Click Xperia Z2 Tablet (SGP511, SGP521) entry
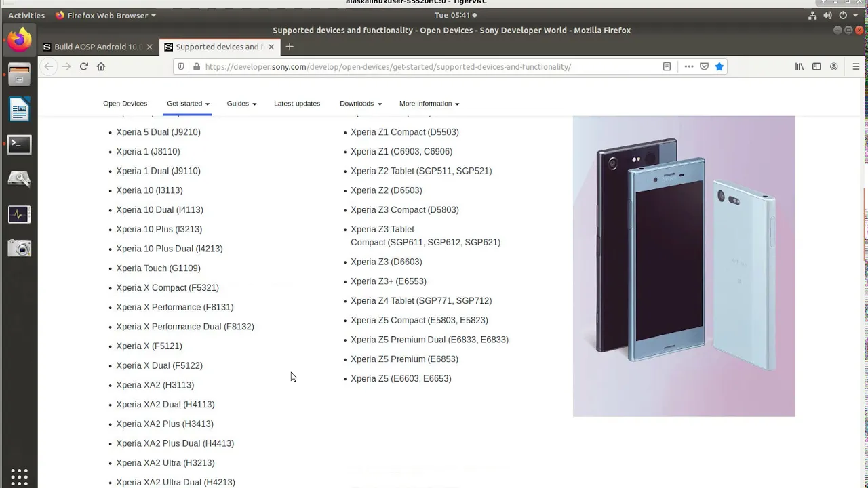 (421, 171)
